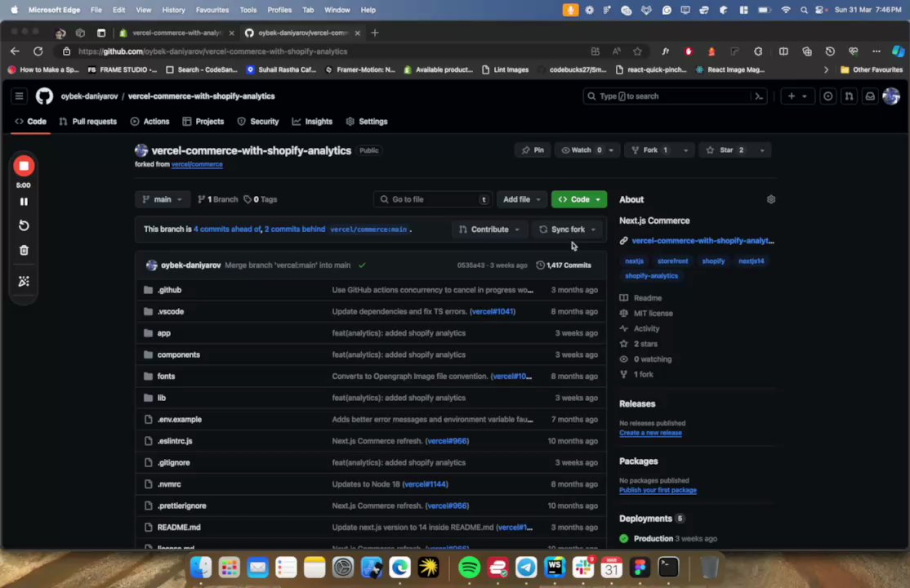The width and height of the screenshot is (910, 588).
Task: Switch to the Actions tab
Action: (x=149, y=122)
